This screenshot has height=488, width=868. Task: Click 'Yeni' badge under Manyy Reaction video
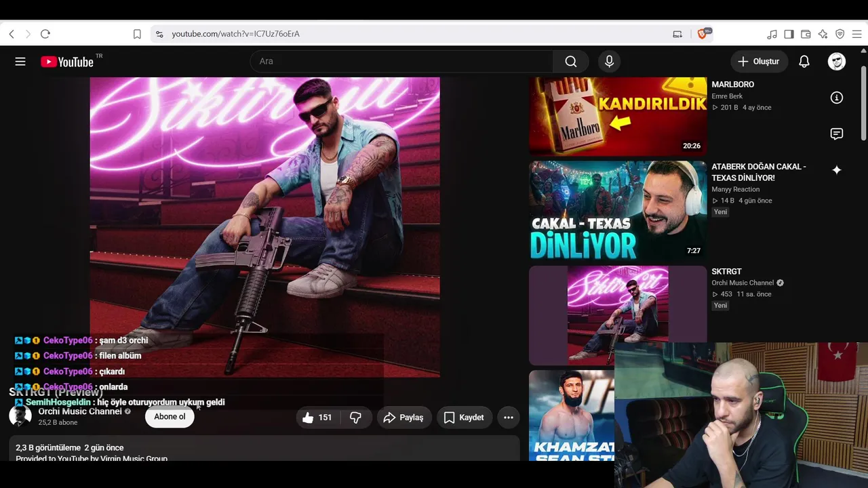720,212
